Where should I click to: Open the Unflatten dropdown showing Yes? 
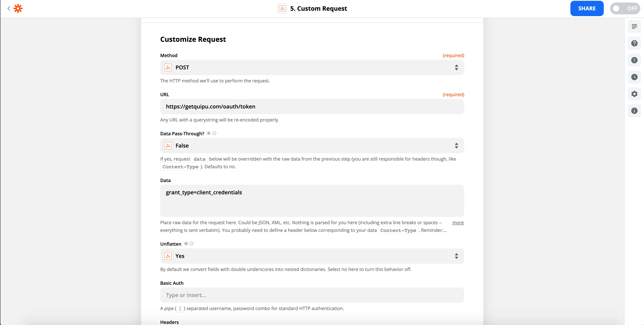pos(312,256)
